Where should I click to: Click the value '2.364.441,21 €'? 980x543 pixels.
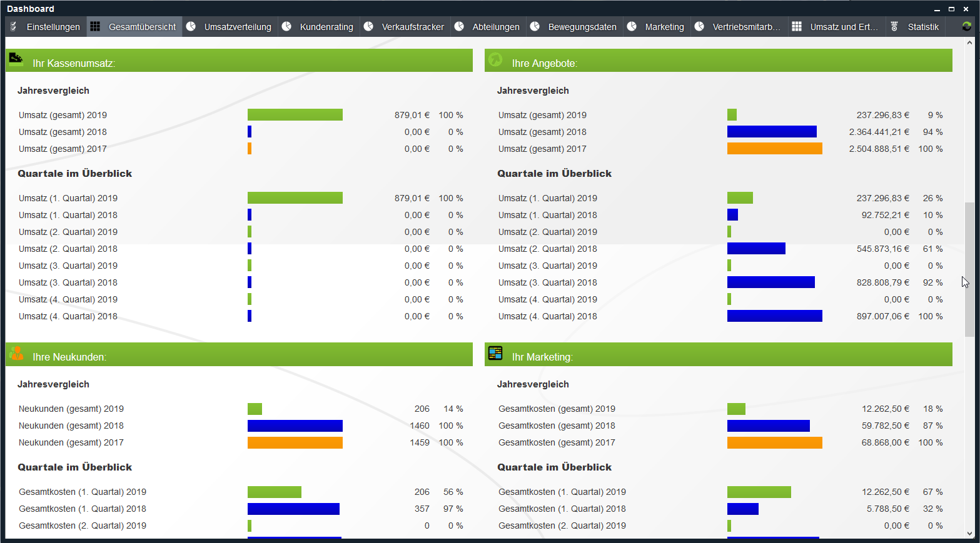(879, 132)
